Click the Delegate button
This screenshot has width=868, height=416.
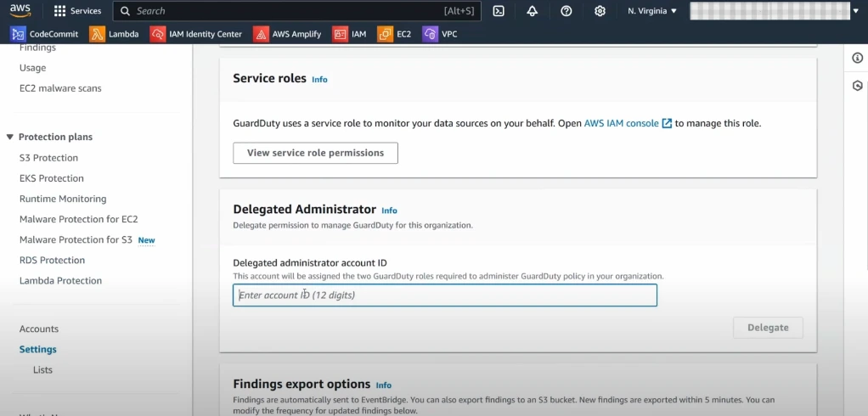[768, 328]
